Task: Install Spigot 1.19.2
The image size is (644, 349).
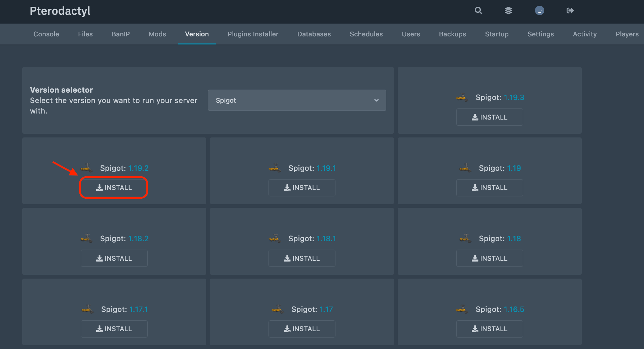Action: 114,188
